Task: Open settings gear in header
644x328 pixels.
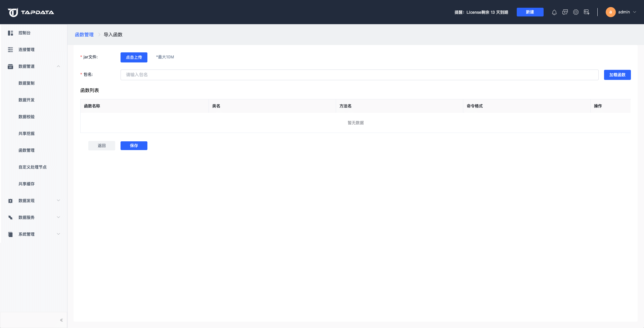Action: pos(576,12)
